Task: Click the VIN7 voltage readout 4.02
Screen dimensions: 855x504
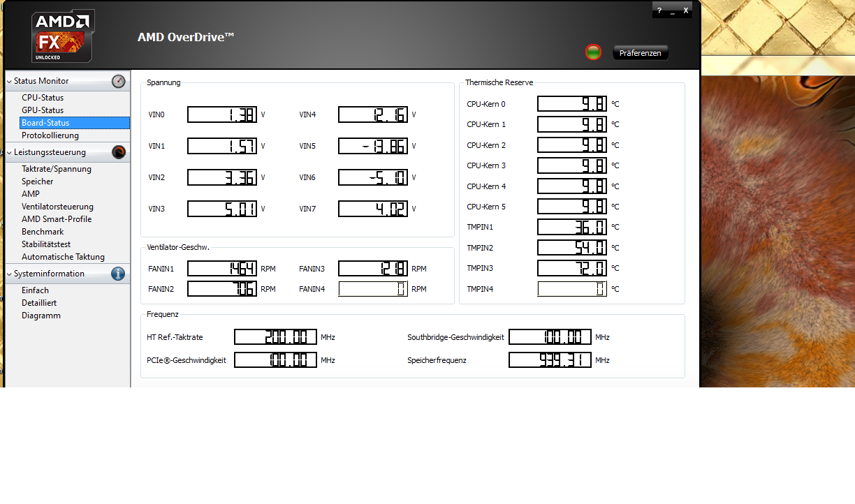Action: click(373, 209)
